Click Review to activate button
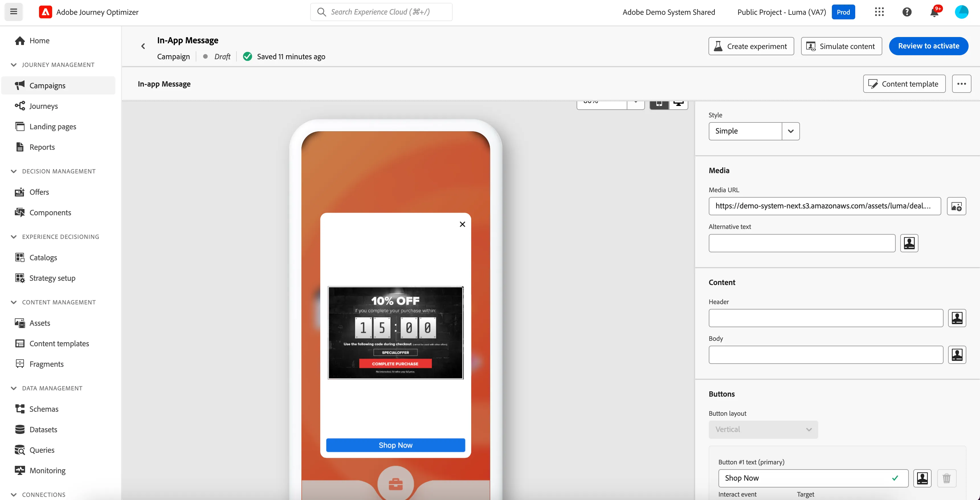Screen dimensions: 980x500 click(928, 46)
